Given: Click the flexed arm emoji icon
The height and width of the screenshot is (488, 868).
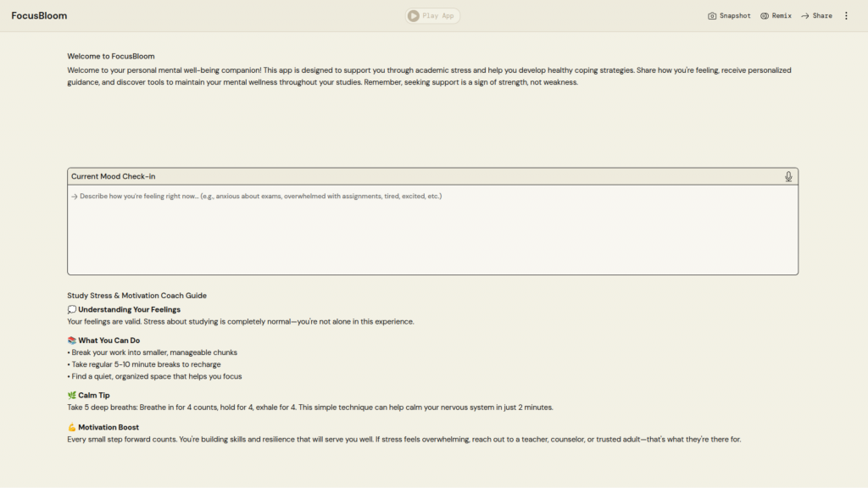Looking at the screenshot, I should pos(72,428).
